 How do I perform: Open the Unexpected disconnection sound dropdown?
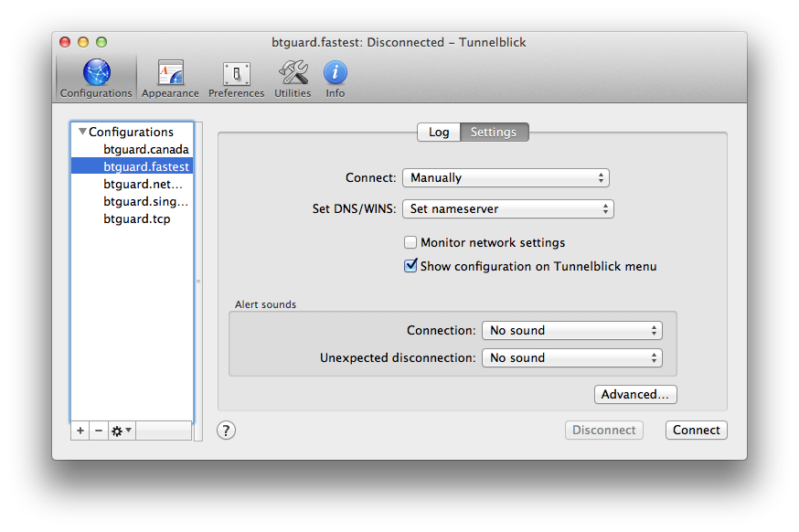(571, 358)
